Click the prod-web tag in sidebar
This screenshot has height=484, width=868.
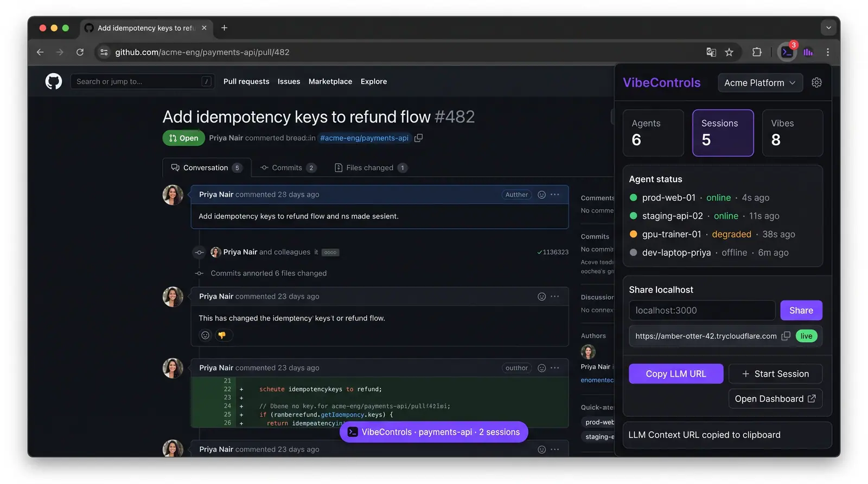tap(599, 422)
